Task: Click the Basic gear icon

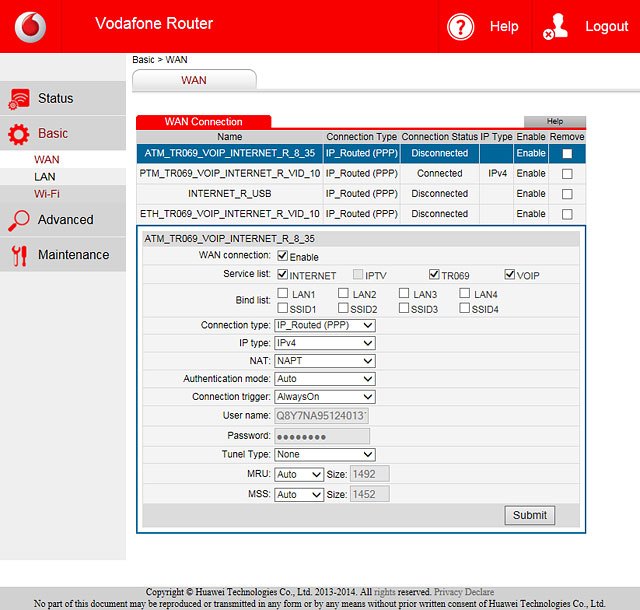Action: (19, 134)
